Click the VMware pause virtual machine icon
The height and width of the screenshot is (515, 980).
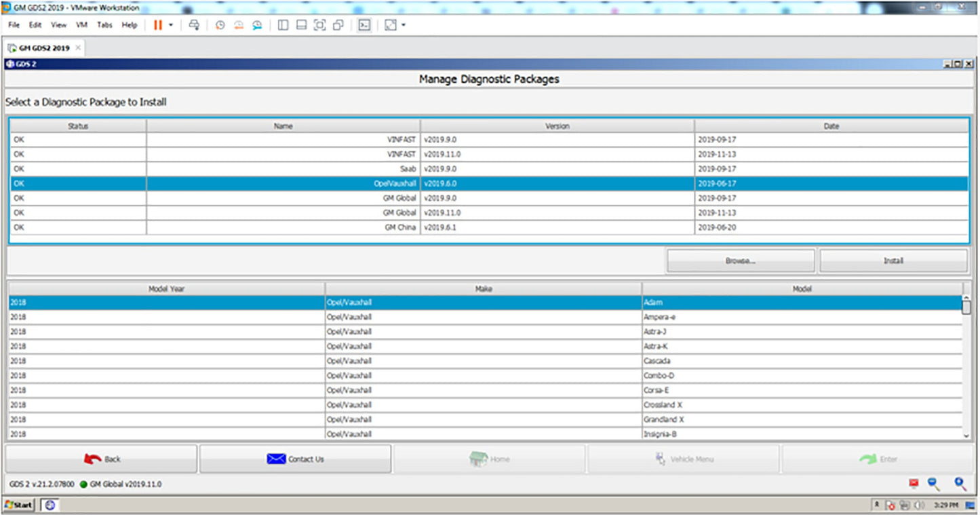pos(158,25)
